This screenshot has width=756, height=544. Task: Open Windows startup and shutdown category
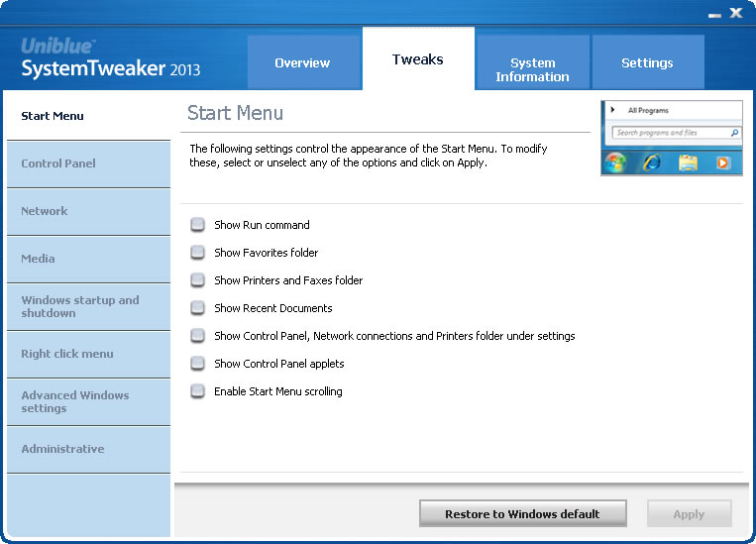pos(89,307)
